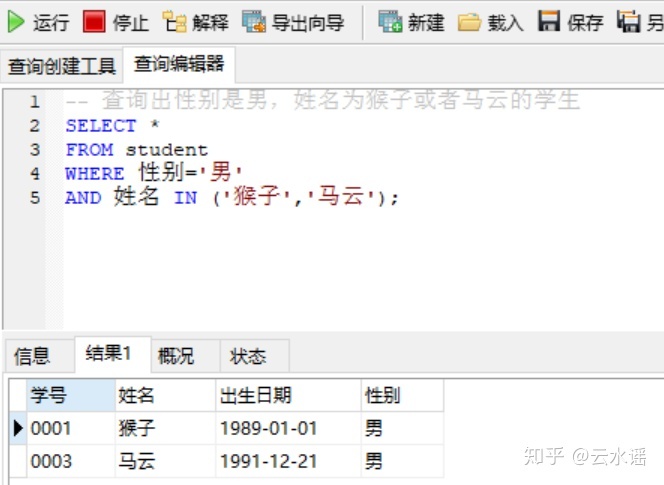Click the '猴子' string in the query
The width and height of the screenshot is (664, 485).
tap(257, 197)
